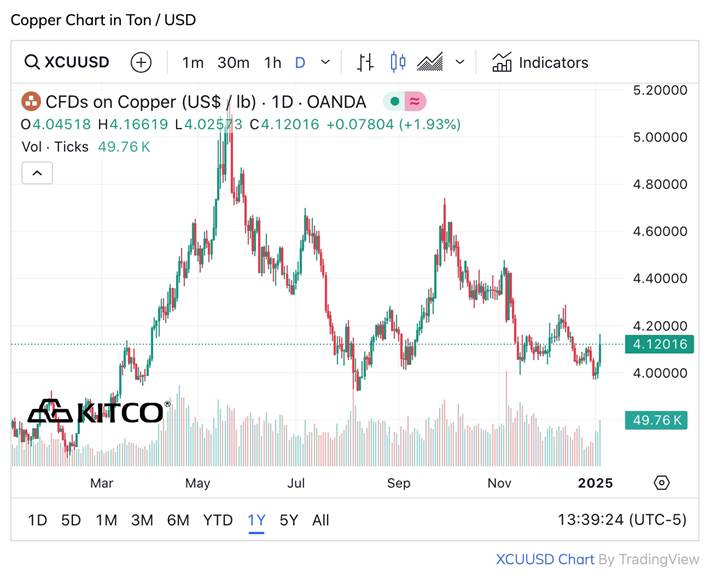This screenshot has width=711, height=579.
Task: Expand the chart style dropdown arrow
Action: [460, 62]
